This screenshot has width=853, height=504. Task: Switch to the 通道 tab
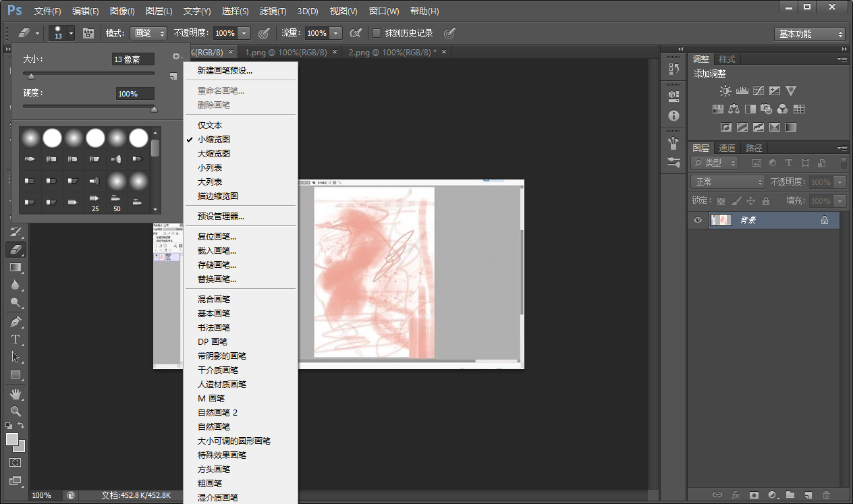[727, 148]
